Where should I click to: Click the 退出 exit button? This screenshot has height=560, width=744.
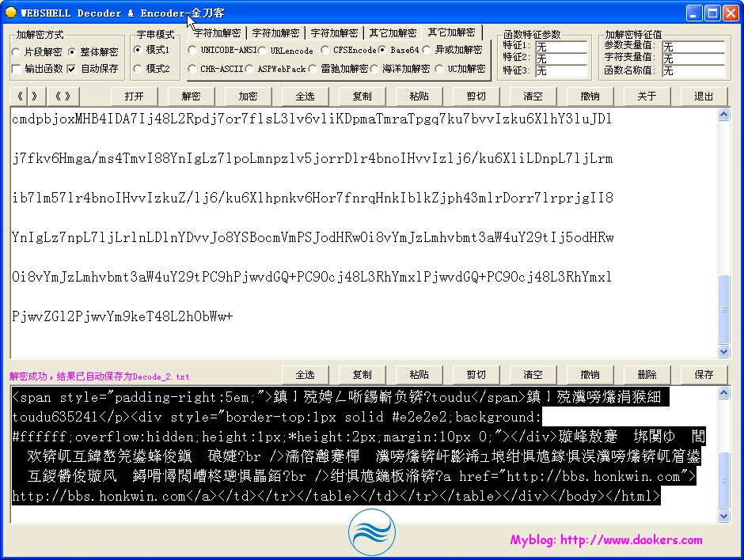click(704, 96)
